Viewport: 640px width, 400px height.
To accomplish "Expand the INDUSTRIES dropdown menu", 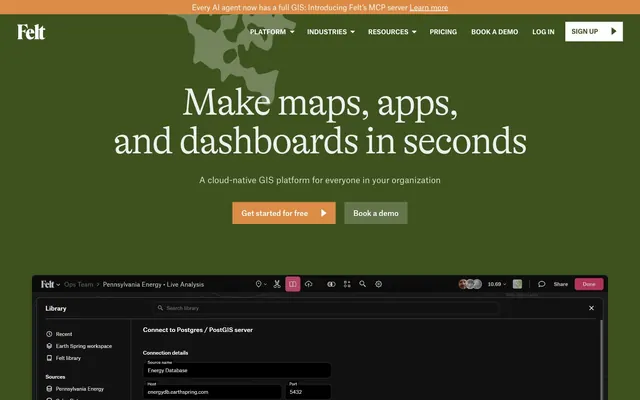I will click(331, 32).
